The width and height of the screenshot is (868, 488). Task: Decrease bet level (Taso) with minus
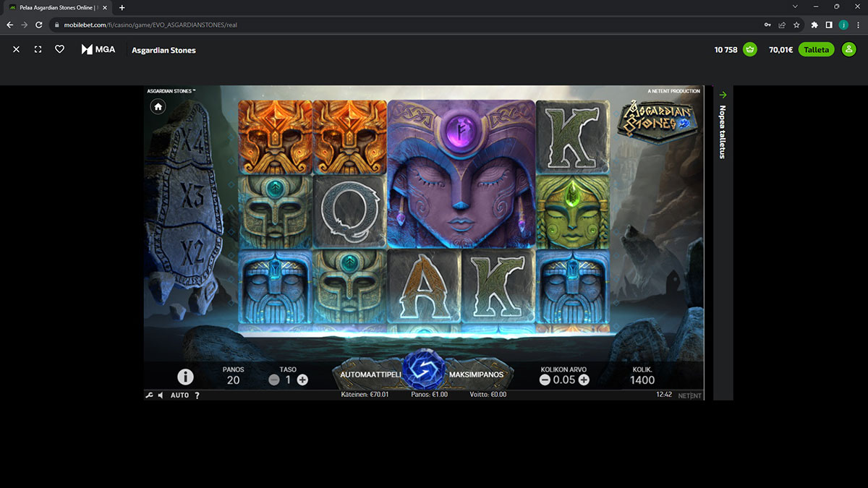click(274, 380)
